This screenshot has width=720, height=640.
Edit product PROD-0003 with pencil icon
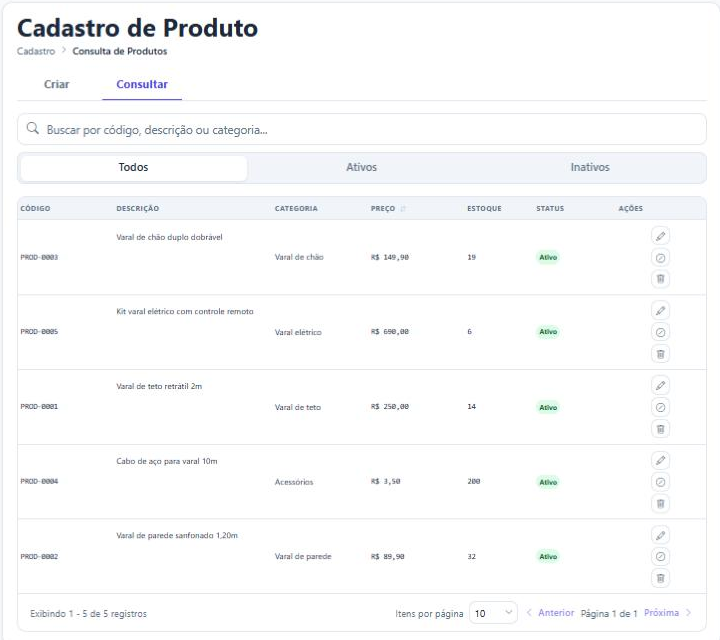point(660,236)
